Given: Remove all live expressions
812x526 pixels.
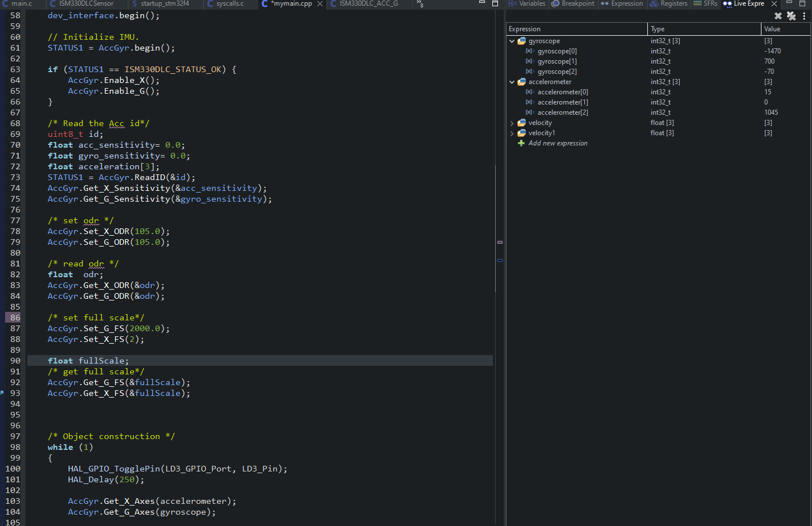Looking at the screenshot, I should click(791, 16).
